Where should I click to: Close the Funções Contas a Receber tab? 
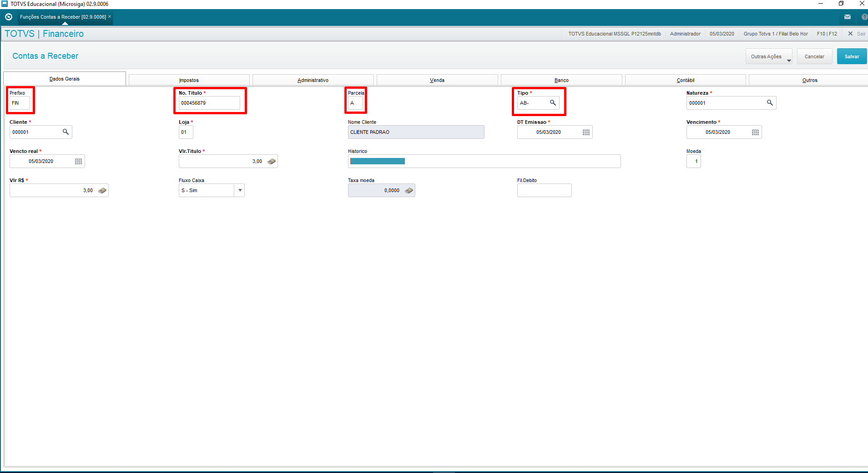pyautogui.click(x=110, y=16)
